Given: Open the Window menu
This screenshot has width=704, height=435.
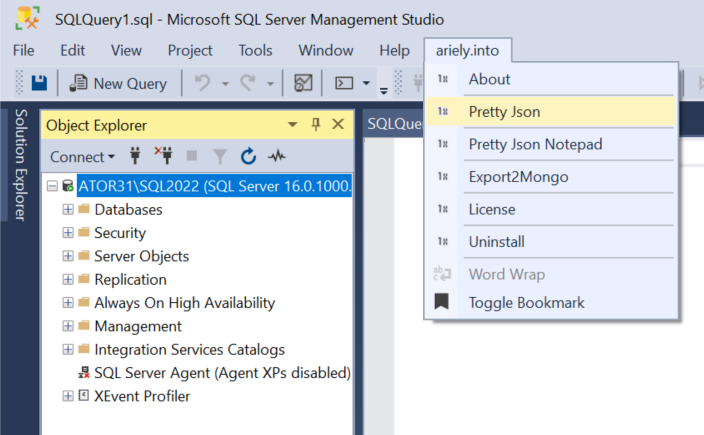Looking at the screenshot, I should click(326, 50).
